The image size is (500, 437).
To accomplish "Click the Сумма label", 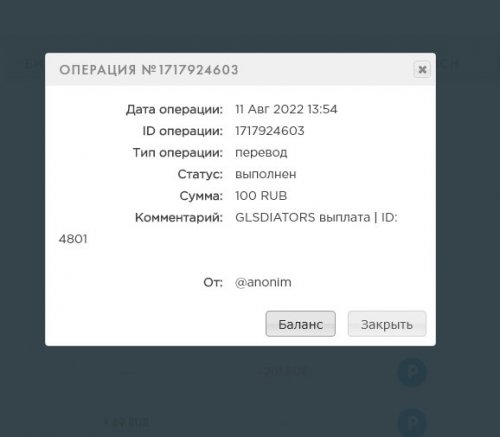I will point(201,196).
